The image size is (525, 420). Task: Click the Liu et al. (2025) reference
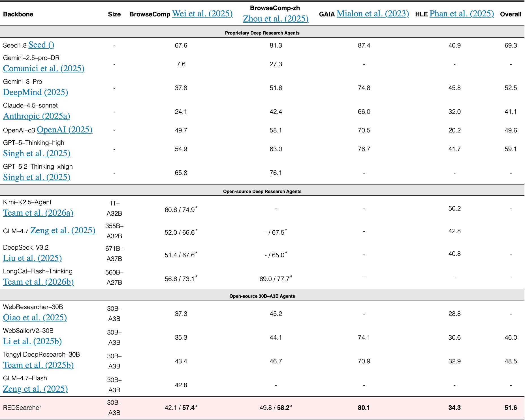click(32, 258)
